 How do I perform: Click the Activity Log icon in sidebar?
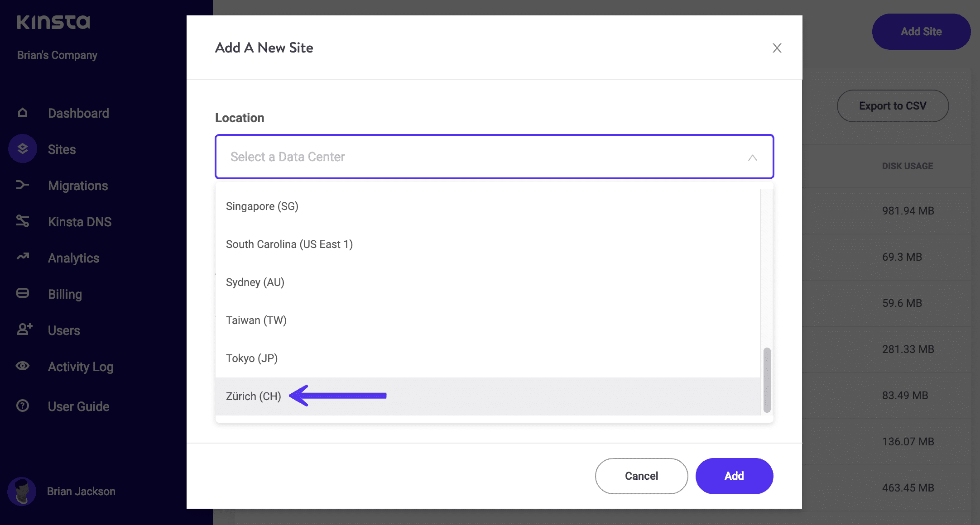pos(22,366)
